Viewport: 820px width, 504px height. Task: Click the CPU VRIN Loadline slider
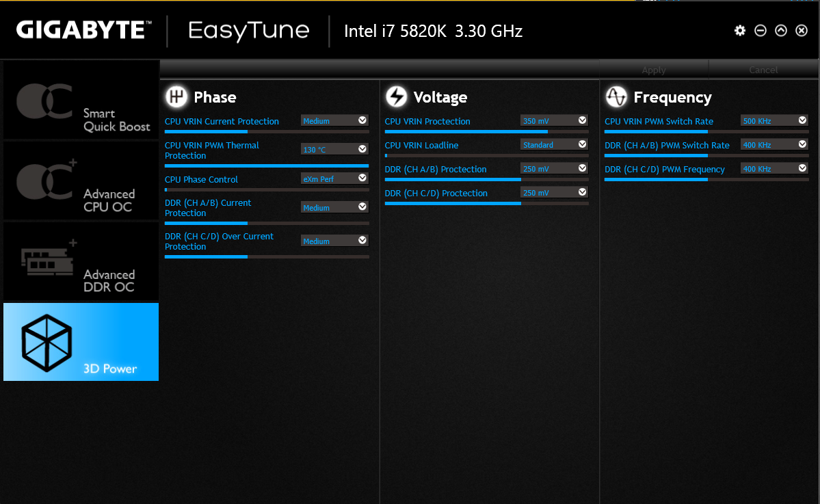(x=487, y=156)
